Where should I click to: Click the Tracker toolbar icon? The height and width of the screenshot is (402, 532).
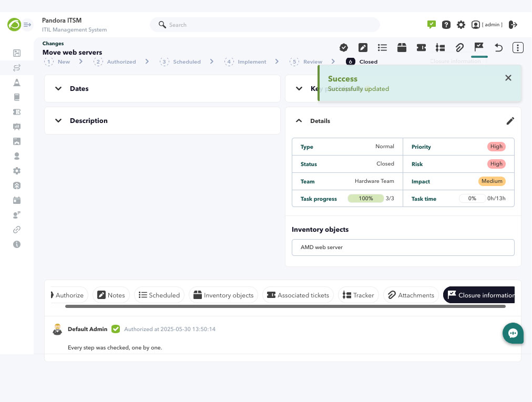441,47
